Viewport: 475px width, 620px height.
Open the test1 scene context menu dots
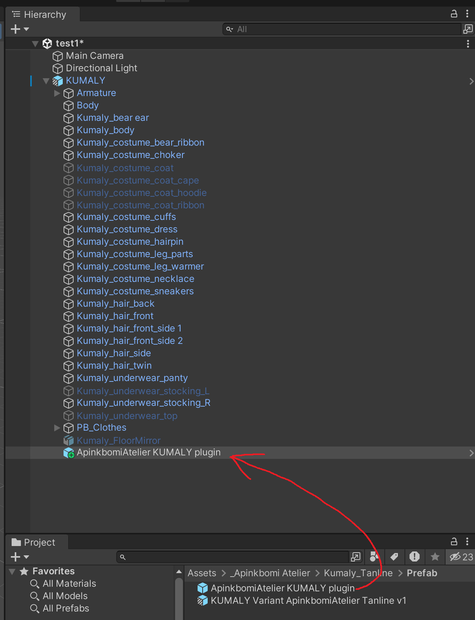(468, 43)
